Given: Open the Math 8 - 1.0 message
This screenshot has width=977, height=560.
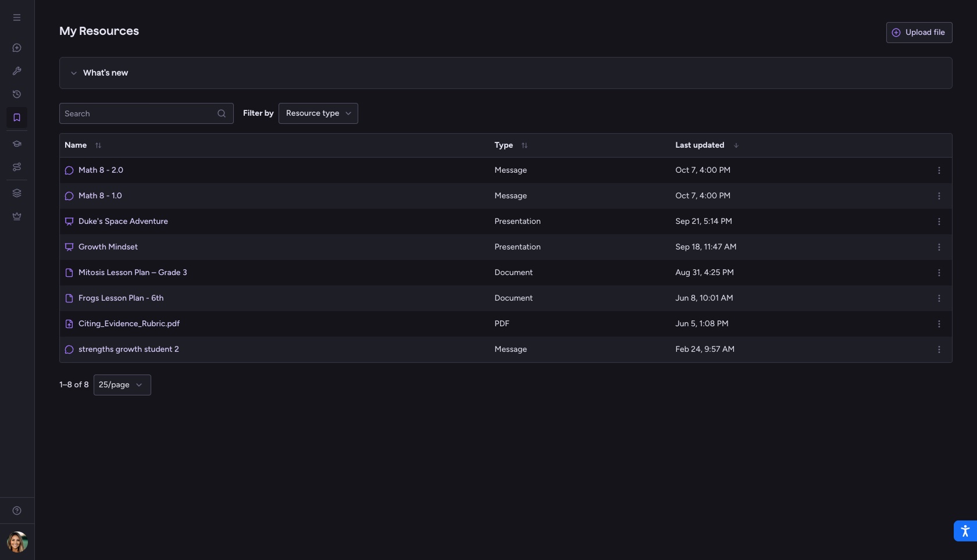Looking at the screenshot, I should pyautogui.click(x=100, y=196).
